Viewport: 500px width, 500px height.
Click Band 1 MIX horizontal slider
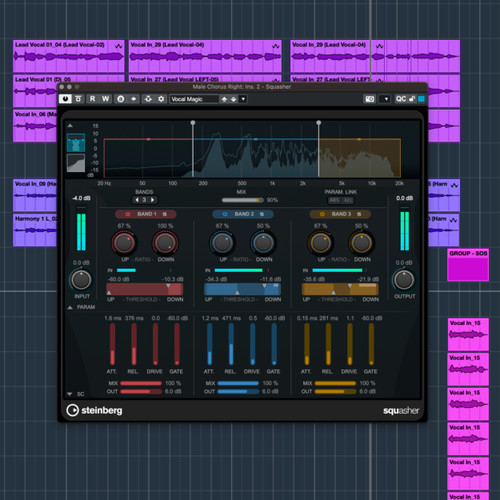(x=141, y=383)
